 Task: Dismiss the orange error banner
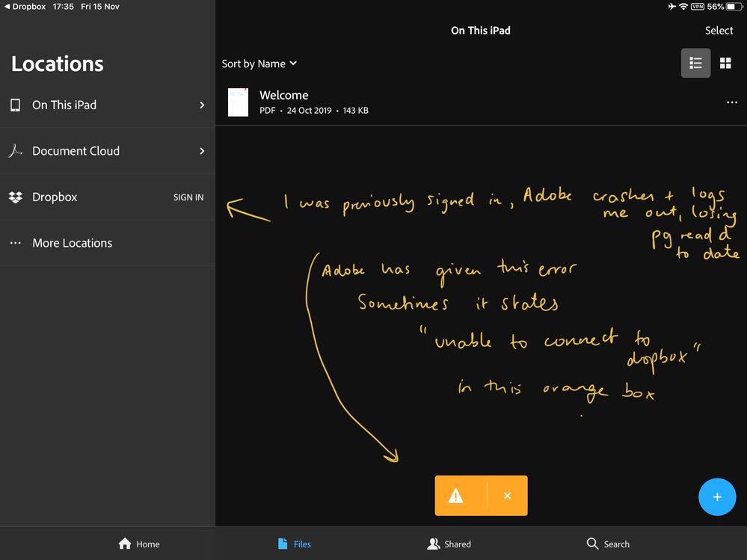[x=507, y=496]
